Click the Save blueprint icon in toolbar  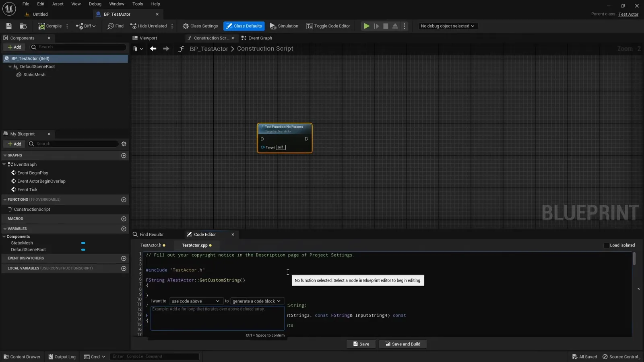[x=8, y=26]
